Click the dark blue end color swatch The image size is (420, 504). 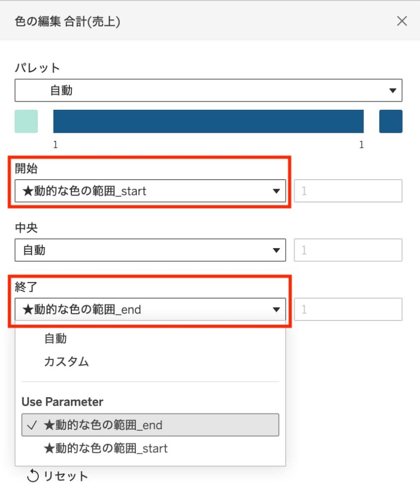click(390, 121)
